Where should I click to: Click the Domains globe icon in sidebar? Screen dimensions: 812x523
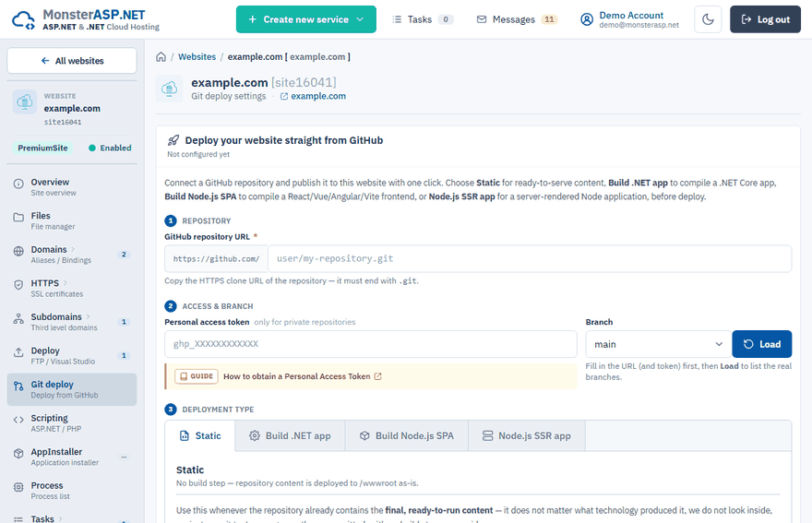[x=18, y=251]
